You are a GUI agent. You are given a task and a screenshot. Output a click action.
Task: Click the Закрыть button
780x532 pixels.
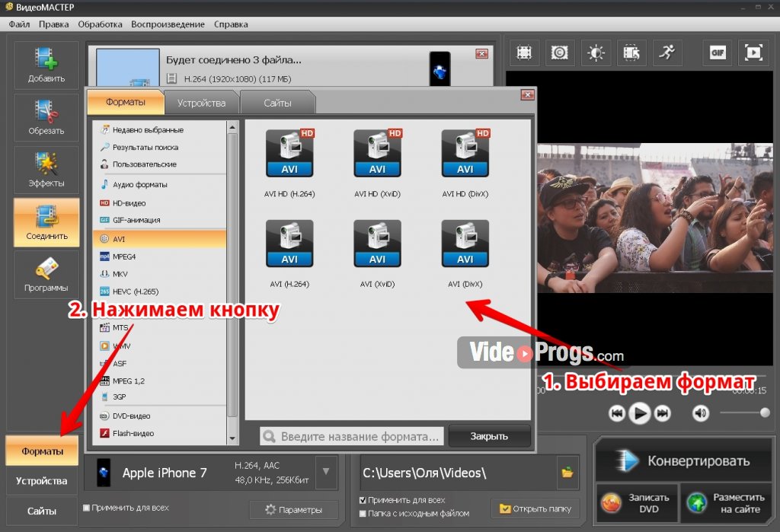pos(489,436)
